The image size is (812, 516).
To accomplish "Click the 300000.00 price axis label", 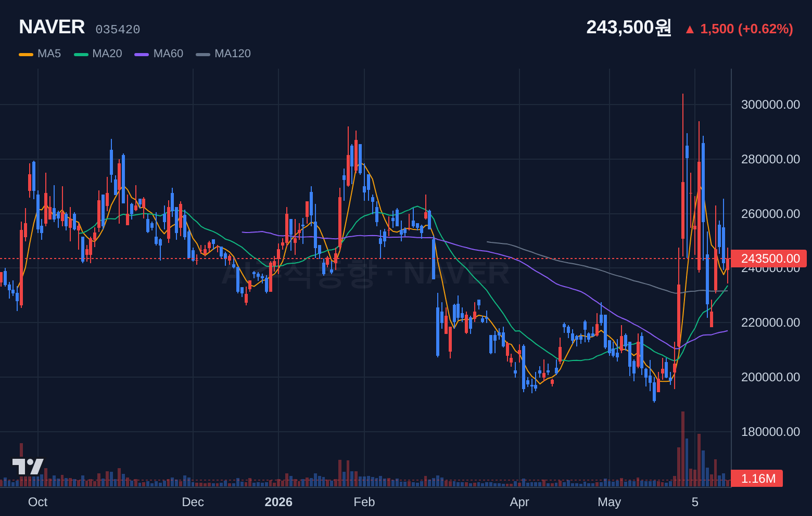I will [x=770, y=105].
